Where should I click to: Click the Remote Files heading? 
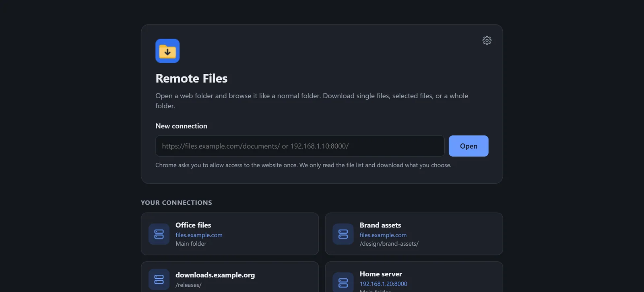click(x=192, y=79)
